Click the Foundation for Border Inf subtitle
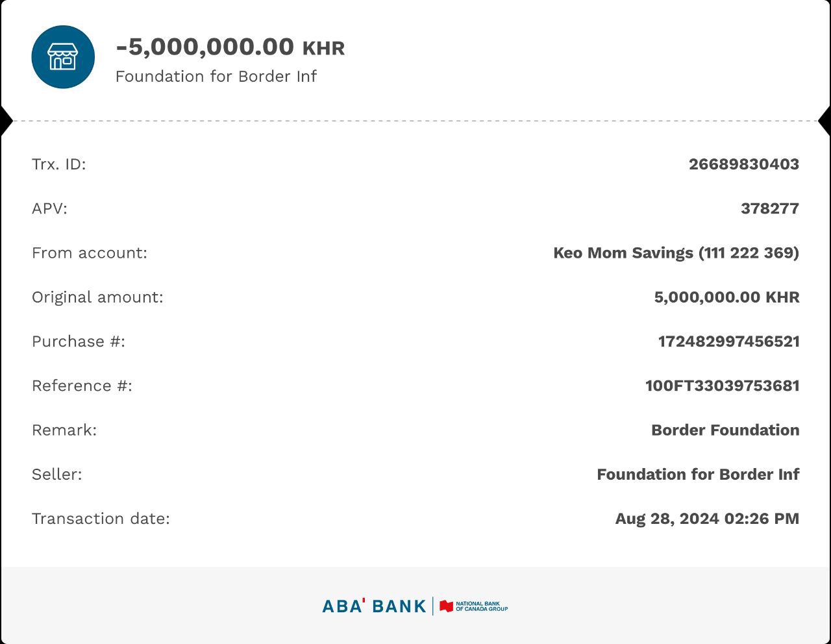This screenshot has width=831, height=644. [x=216, y=77]
